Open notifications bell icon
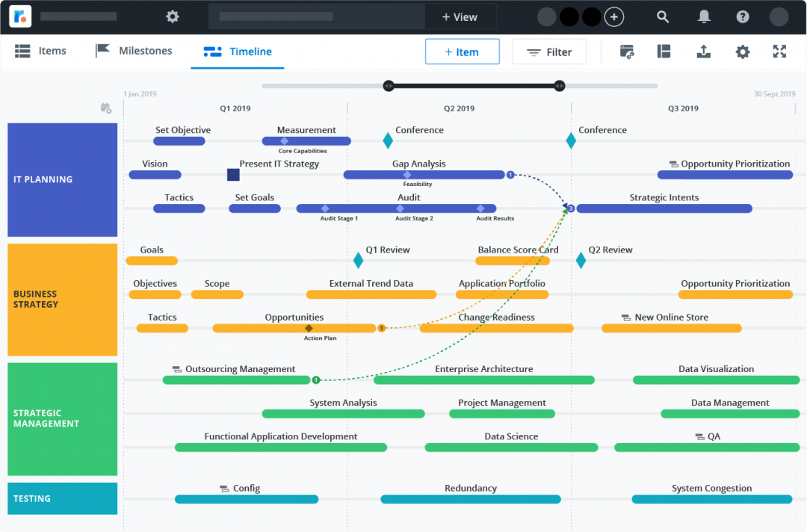Image resolution: width=807 pixels, height=532 pixels. (x=704, y=17)
